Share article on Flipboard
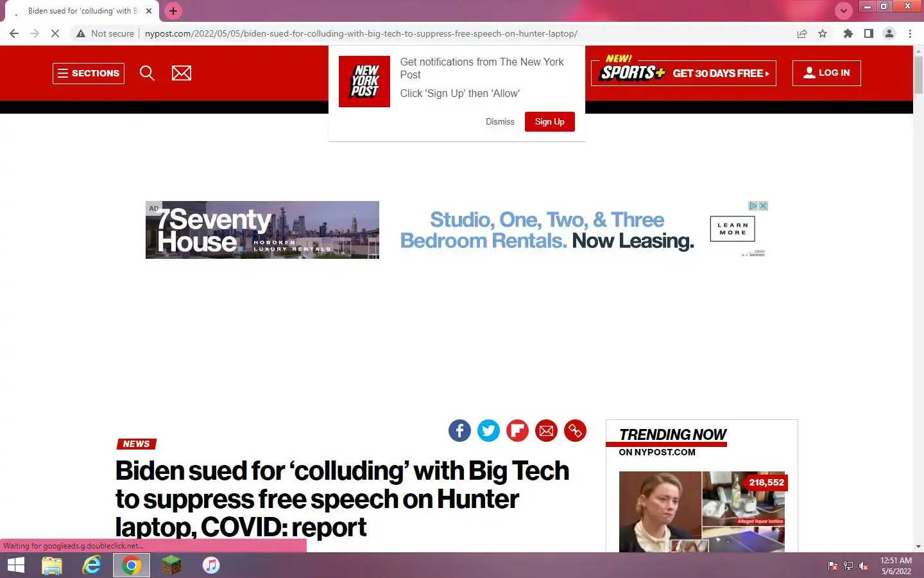Screen dimensions: 924x578 point(517,430)
